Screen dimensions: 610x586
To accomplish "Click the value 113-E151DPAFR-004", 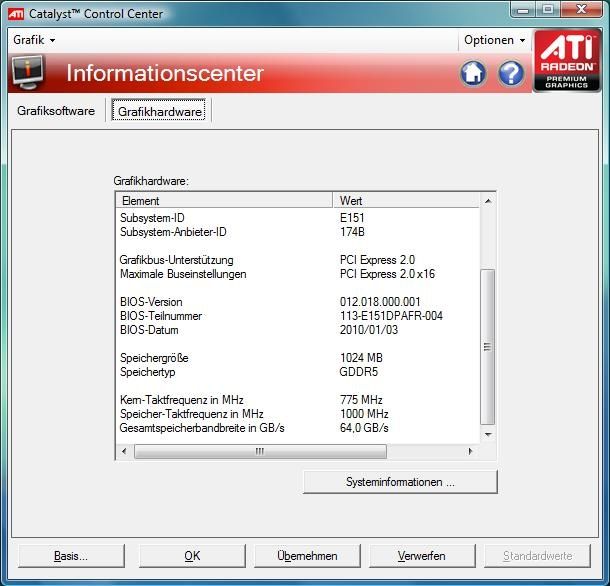I will point(391,316).
